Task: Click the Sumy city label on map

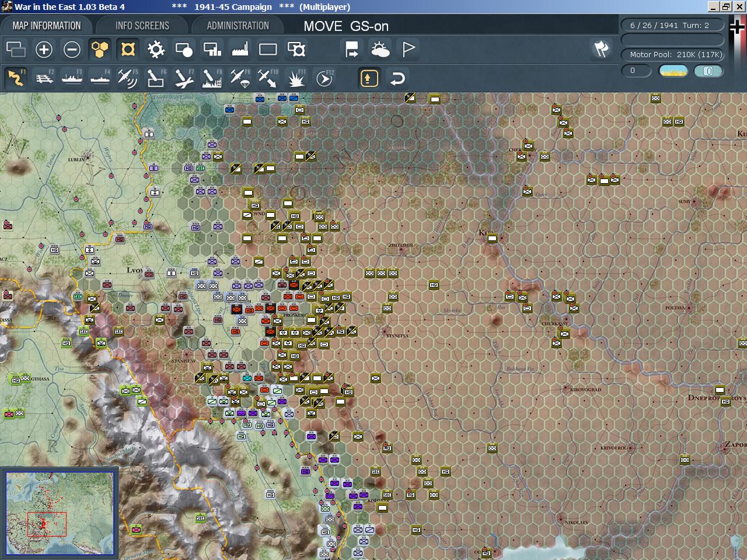Action: click(x=685, y=201)
